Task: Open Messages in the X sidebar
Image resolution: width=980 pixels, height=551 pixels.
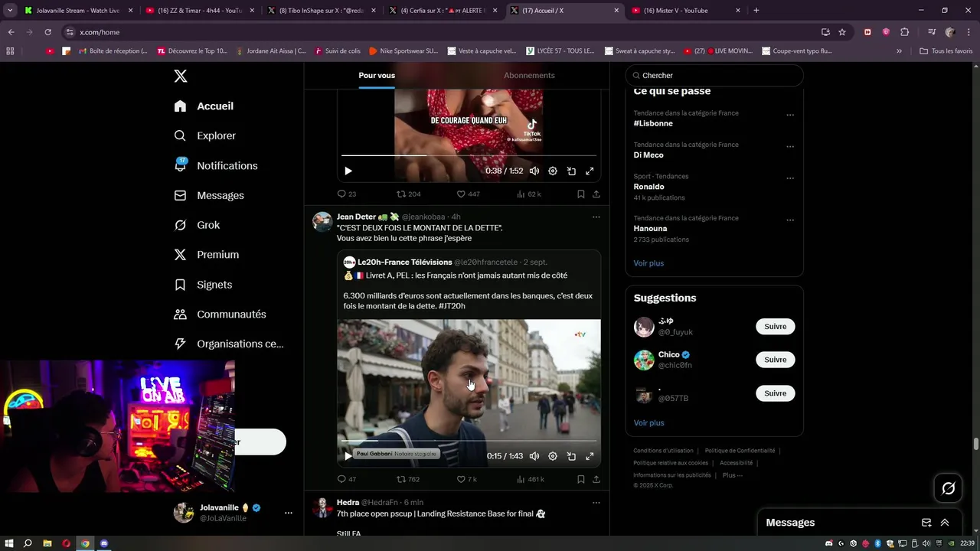Action: pos(209,196)
